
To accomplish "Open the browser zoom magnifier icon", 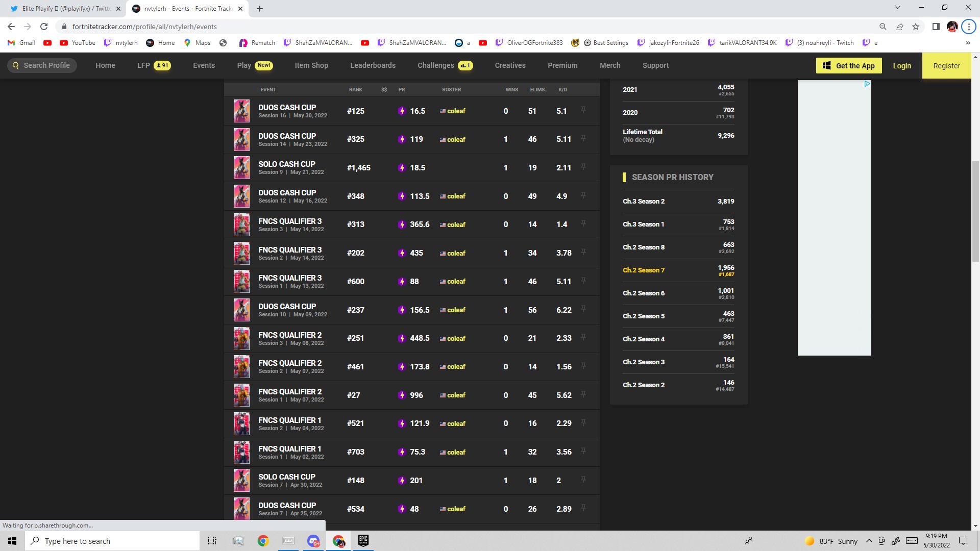I will [883, 27].
